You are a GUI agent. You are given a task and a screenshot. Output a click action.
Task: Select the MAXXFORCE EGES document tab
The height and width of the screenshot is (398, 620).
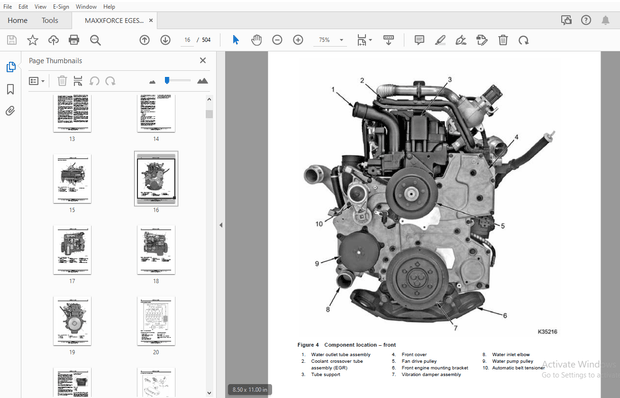(x=114, y=20)
